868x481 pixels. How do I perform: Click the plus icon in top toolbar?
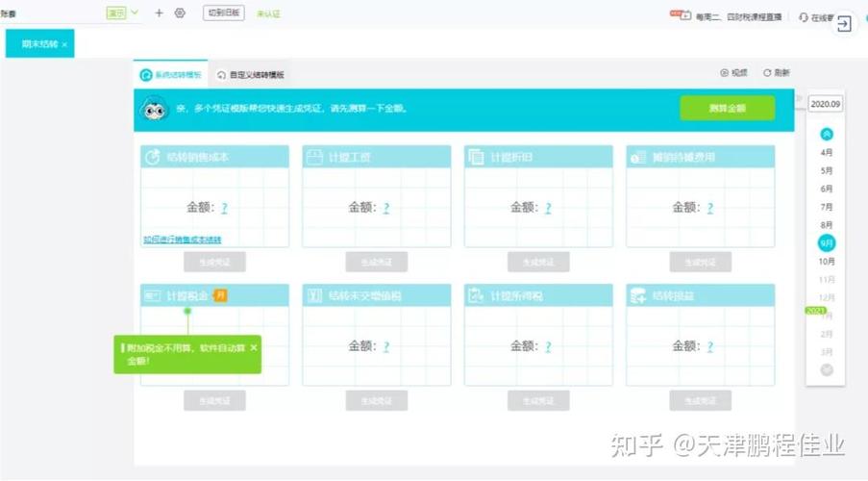tap(159, 13)
